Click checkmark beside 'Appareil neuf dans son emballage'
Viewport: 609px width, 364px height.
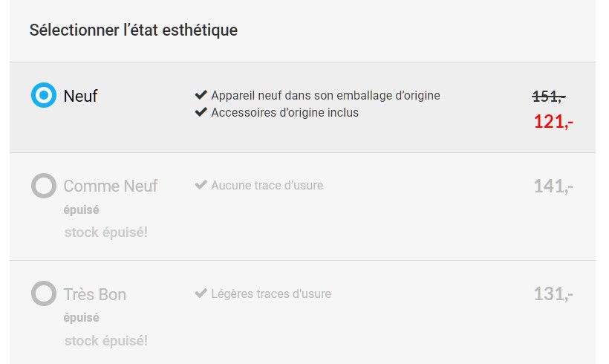point(201,95)
